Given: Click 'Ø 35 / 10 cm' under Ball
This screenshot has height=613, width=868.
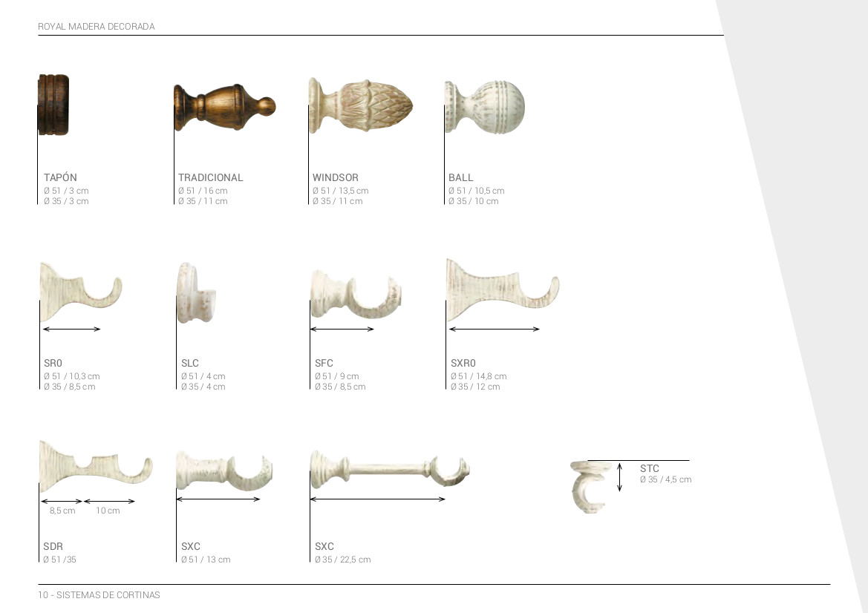Looking at the screenshot, I should 473,201.
